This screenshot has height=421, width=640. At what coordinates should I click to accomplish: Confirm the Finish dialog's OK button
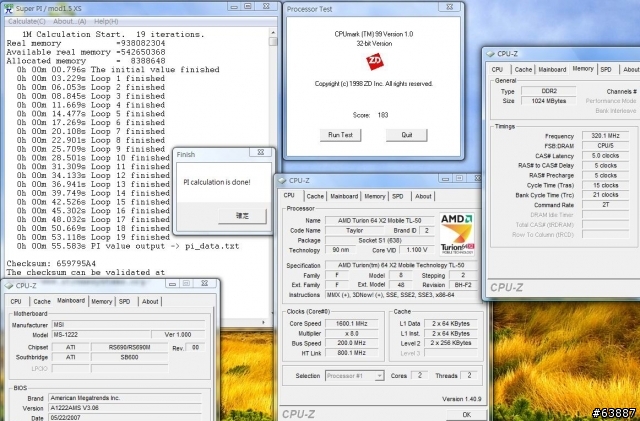[x=242, y=216]
